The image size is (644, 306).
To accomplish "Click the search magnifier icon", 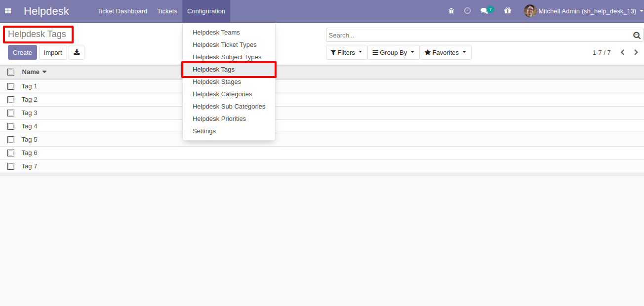I will point(637,35).
